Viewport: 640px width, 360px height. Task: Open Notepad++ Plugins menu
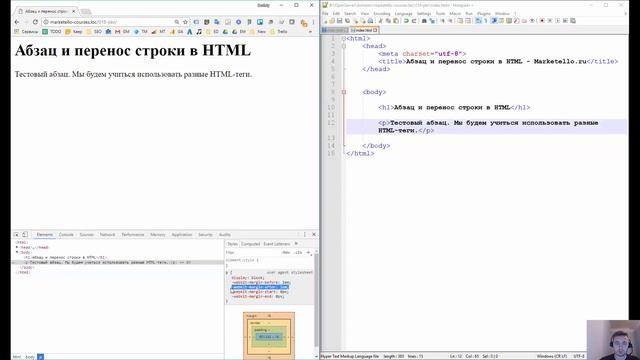[x=484, y=13]
